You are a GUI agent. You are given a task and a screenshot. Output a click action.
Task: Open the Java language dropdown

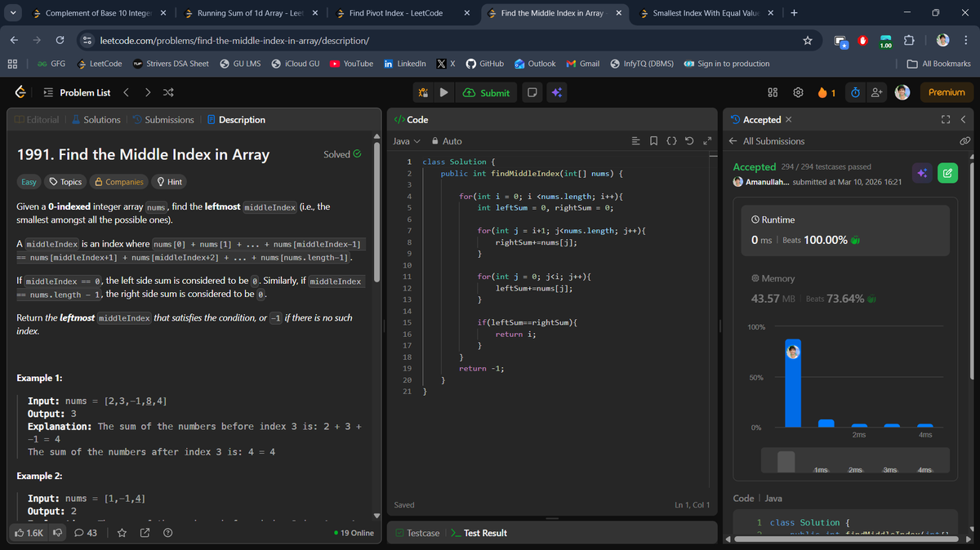pos(407,141)
